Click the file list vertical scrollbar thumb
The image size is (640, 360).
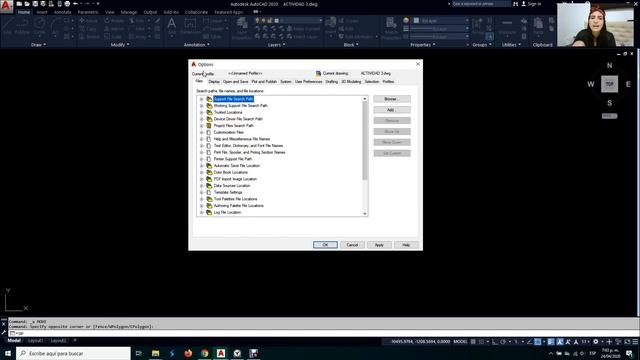click(364, 141)
